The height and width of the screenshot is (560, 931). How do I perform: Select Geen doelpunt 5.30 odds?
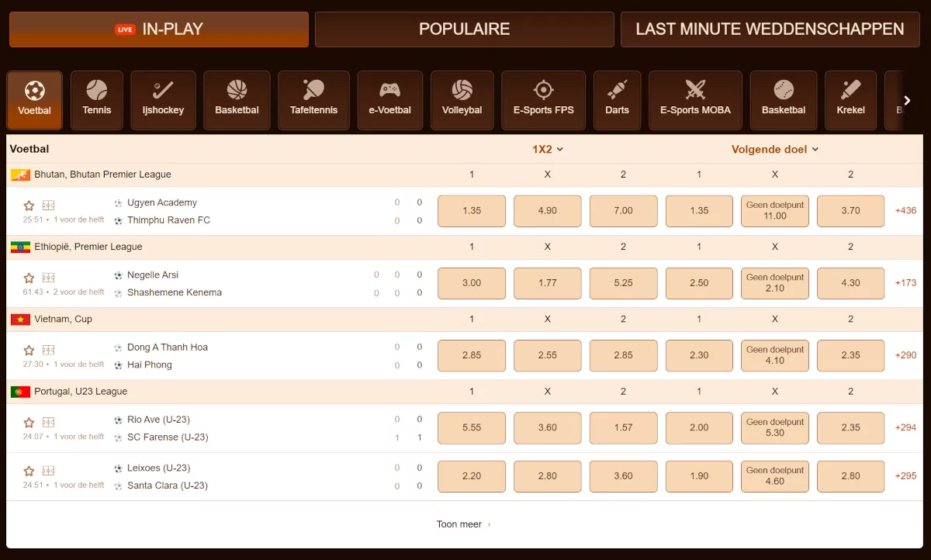775,427
